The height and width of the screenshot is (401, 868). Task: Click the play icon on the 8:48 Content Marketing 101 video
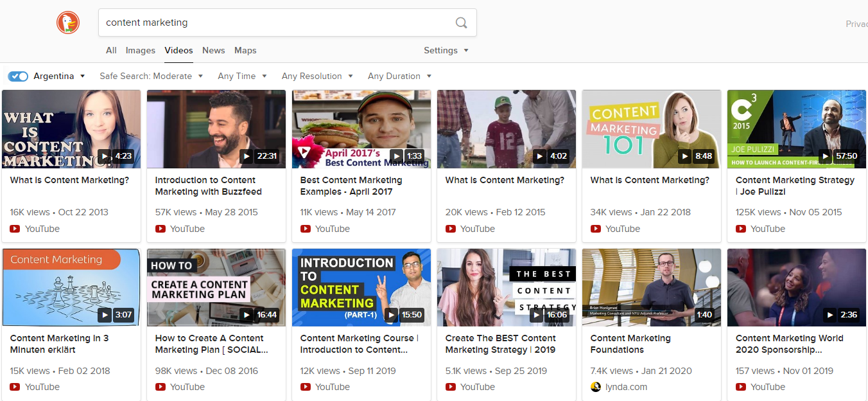pos(685,156)
